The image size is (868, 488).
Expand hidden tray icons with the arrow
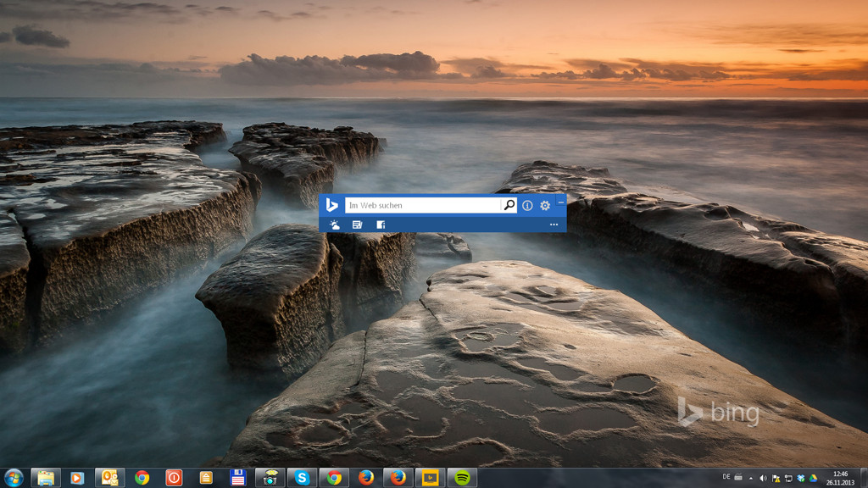pyautogui.click(x=750, y=479)
